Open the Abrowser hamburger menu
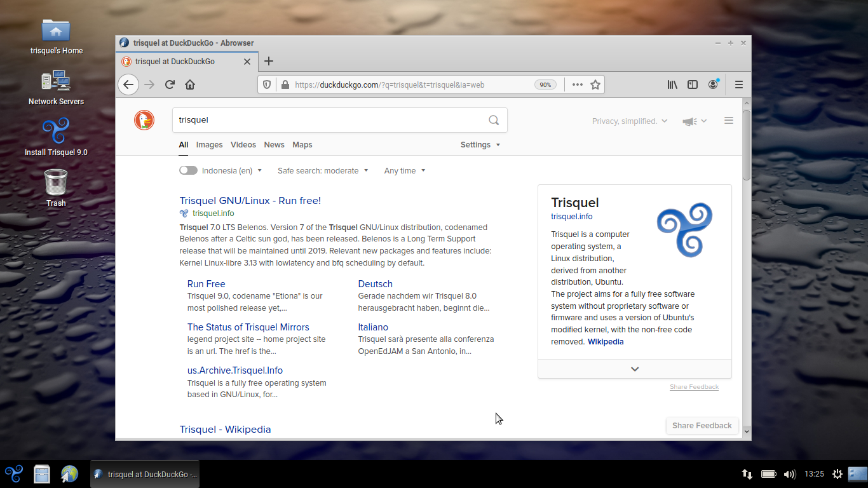The width and height of the screenshot is (868, 488). click(x=739, y=85)
